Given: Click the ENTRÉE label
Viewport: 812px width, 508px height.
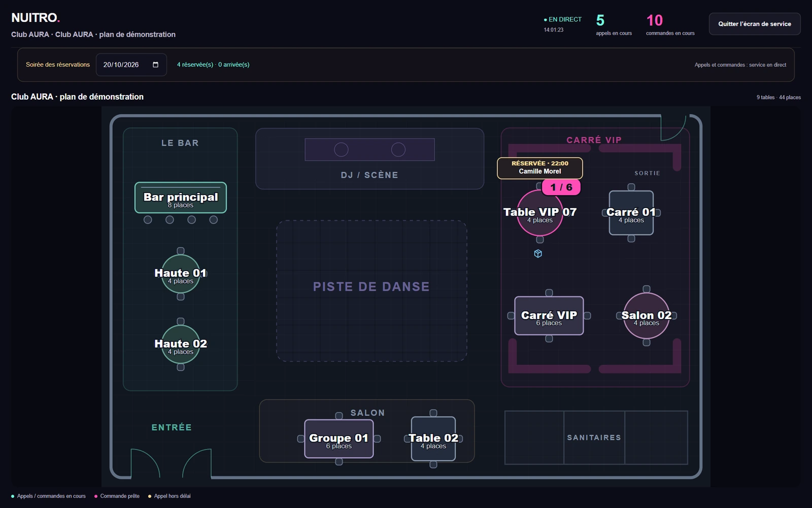Looking at the screenshot, I should (x=172, y=428).
